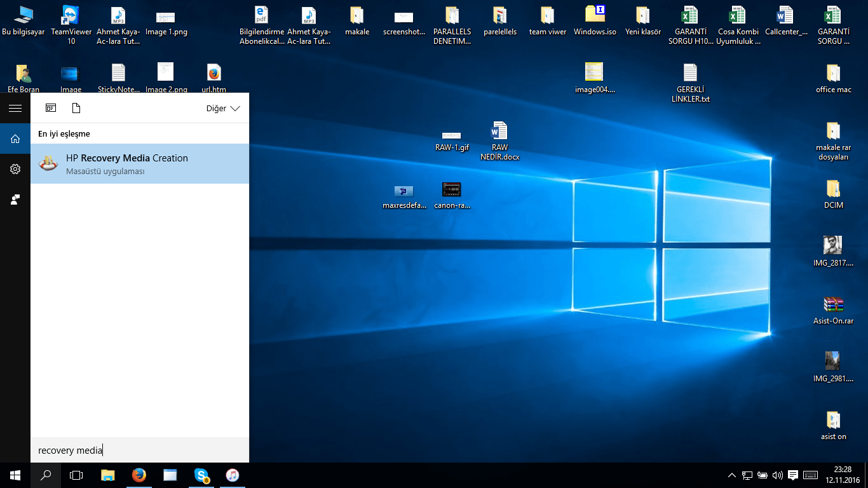Select the Home tab in search sidebar
Screen dimensions: 868x488
[15, 139]
